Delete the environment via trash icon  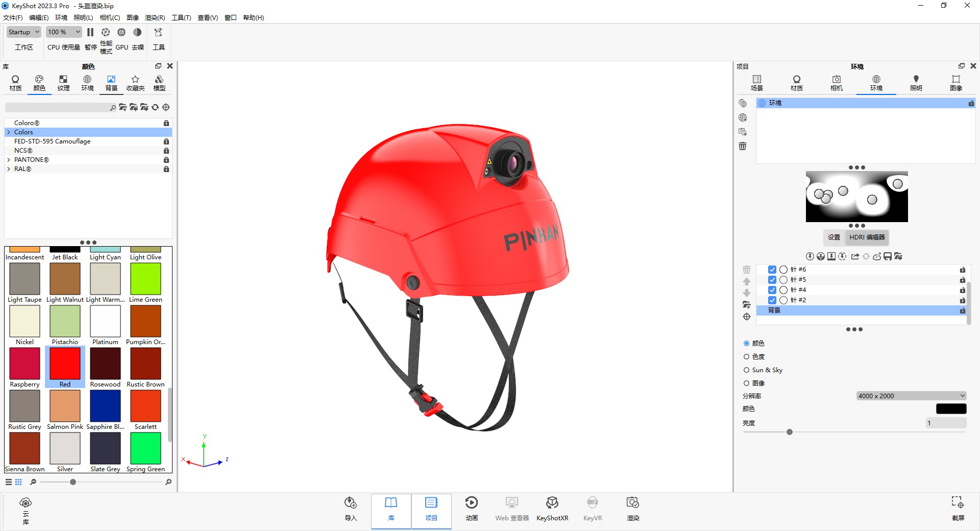point(743,146)
